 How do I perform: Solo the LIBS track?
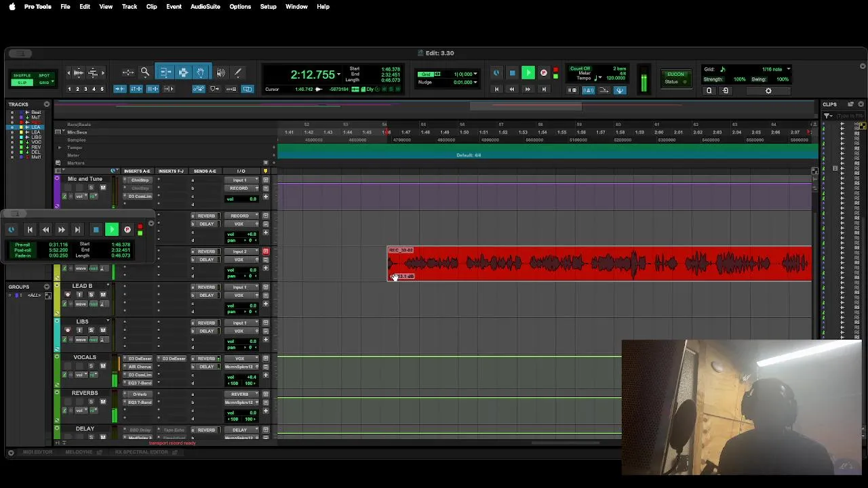click(91, 330)
